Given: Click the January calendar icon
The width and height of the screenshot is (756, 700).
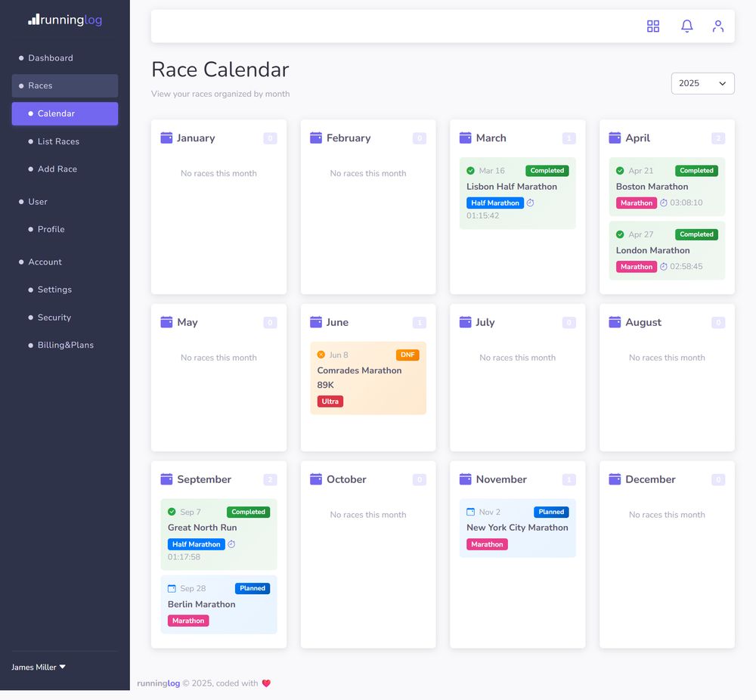Looking at the screenshot, I should point(166,138).
